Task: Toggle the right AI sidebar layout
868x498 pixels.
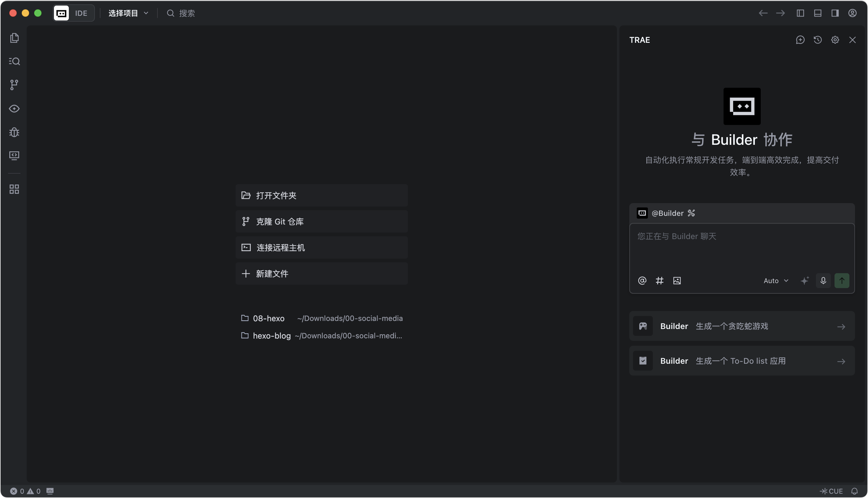Action: (835, 13)
